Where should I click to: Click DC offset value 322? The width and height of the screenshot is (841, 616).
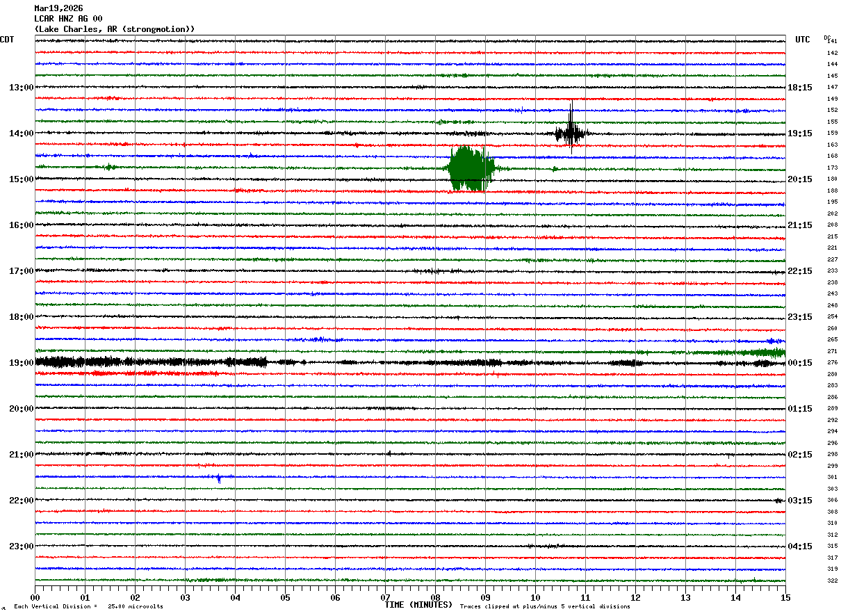click(x=832, y=581)
